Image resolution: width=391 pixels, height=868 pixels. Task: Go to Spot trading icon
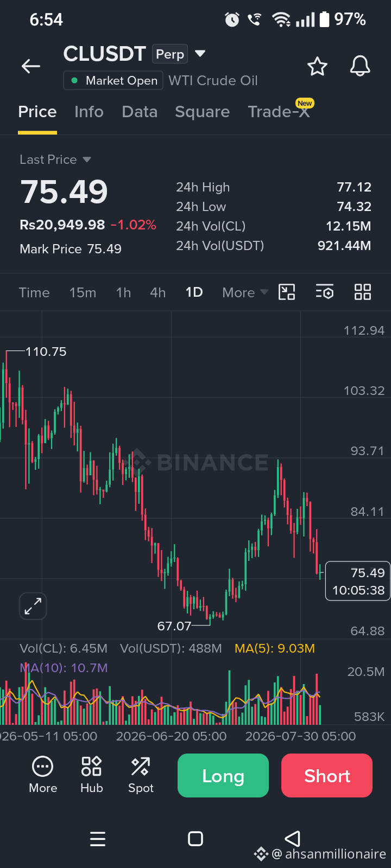click(x=141, y=775)
